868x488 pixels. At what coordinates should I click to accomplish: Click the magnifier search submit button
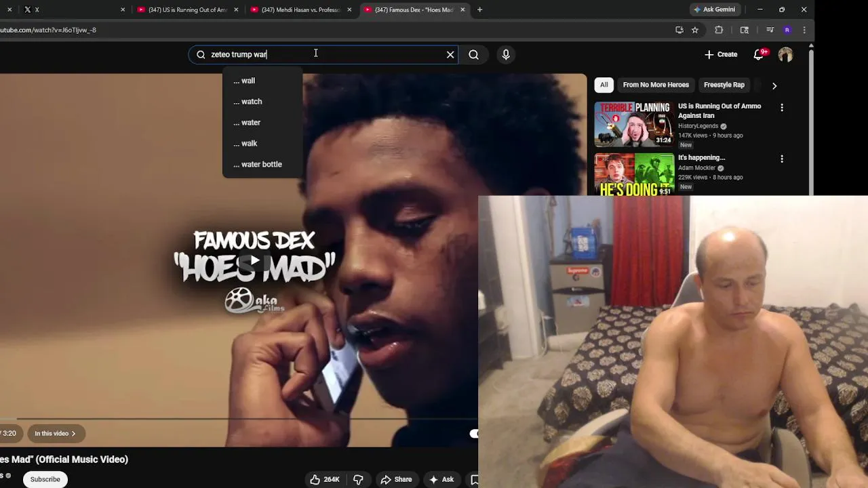click(473, 55)
